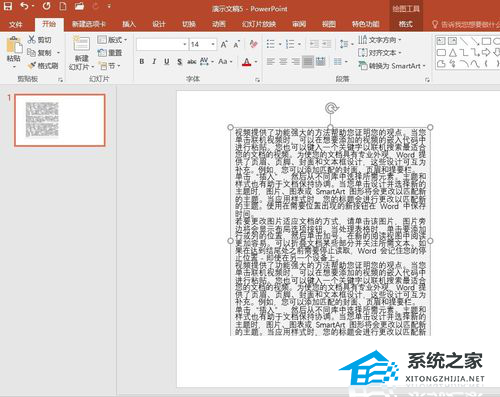Image resolution: width=500 pixels, height=397 pixels.
Task: Switch to the 动画 Animations tab
Action: click(x=219, y=24)
